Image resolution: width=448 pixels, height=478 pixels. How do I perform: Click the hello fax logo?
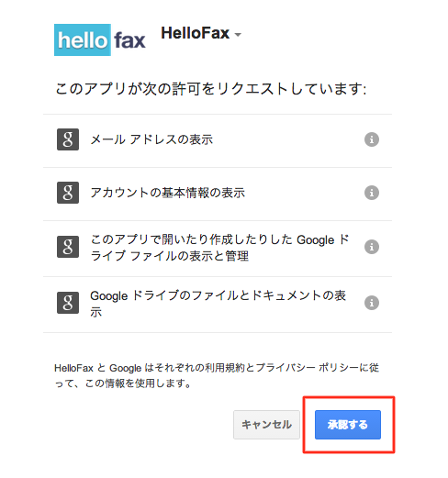pos(100,40)
